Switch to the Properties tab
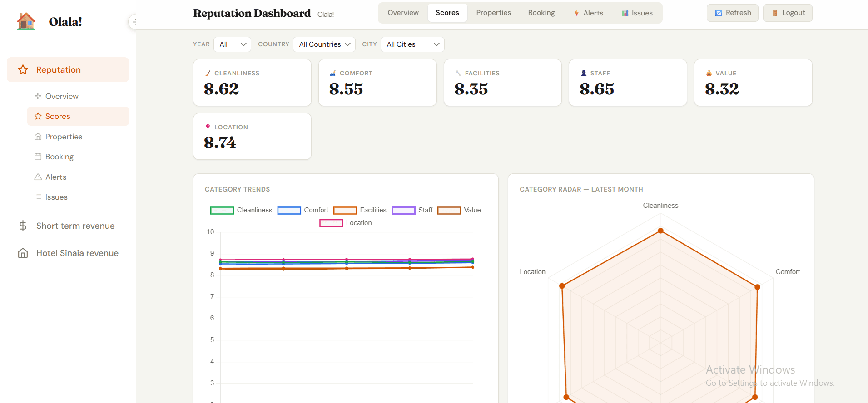868x403 pixels. click(x=494, y=13)
